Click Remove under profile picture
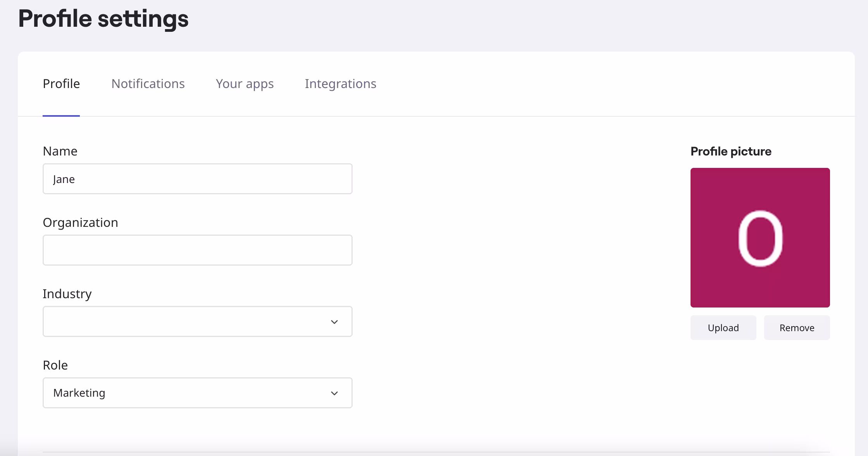 click(x=797, y=328)
